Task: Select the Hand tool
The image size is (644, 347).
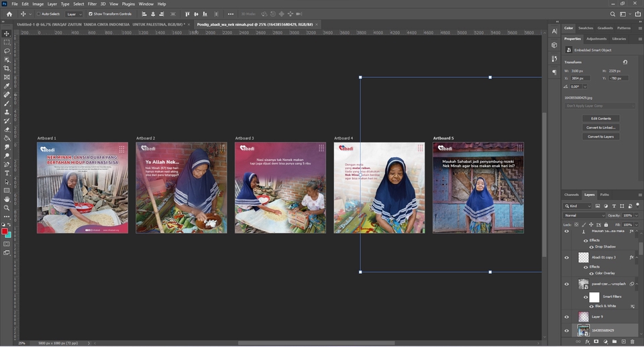Action: pos(7,199)
